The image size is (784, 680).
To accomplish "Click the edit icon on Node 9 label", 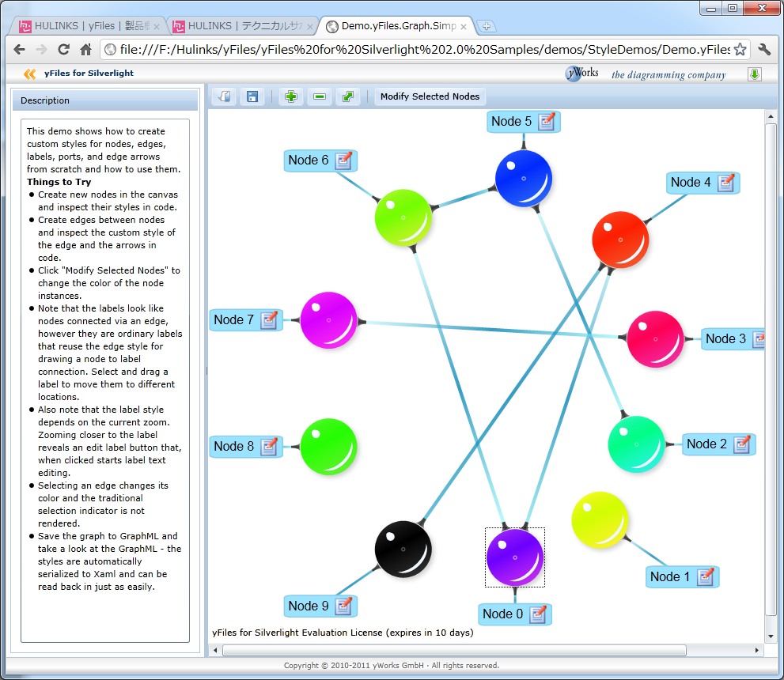I will coord(344,606).
